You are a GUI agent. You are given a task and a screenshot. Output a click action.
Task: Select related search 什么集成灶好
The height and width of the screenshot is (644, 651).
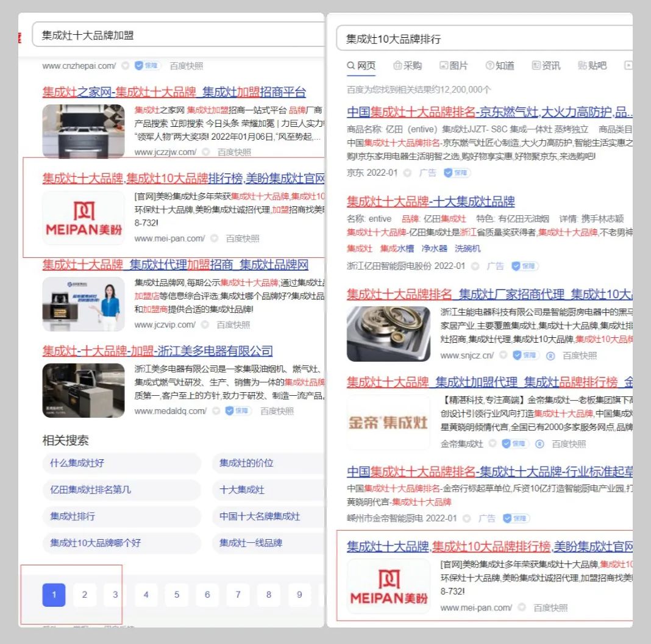click(121, 463)
